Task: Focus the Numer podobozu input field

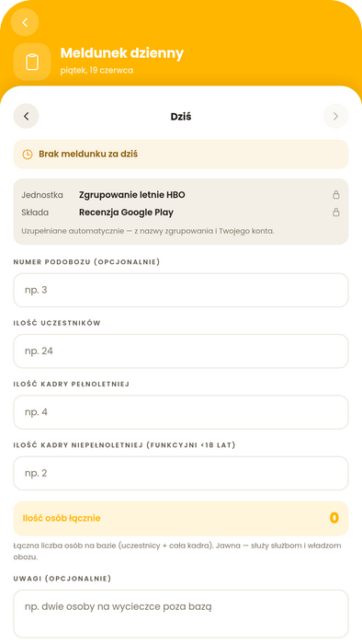Action: point(181,290)
